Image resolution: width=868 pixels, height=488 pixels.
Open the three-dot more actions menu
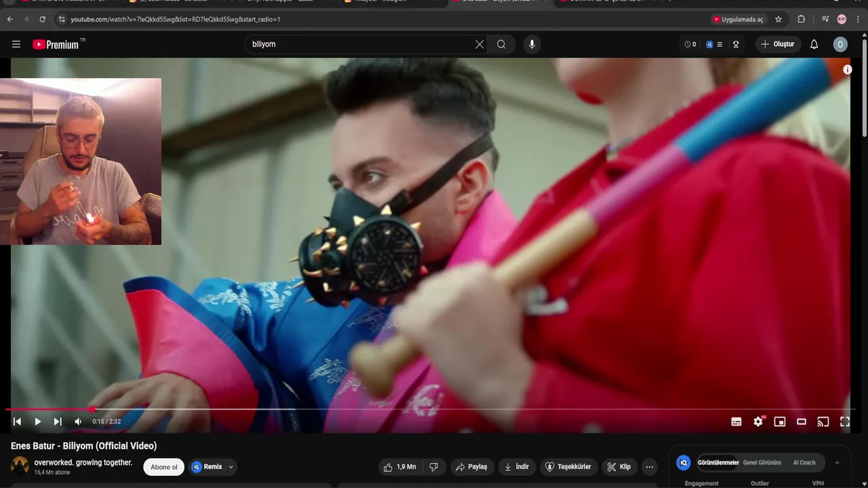[650, 467]
